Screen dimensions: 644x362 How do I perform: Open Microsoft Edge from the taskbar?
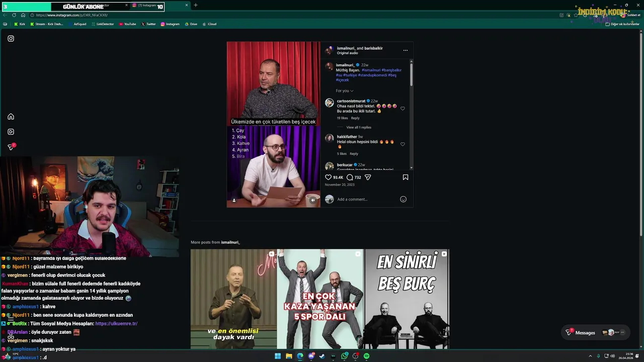click(x=300, y=356)
